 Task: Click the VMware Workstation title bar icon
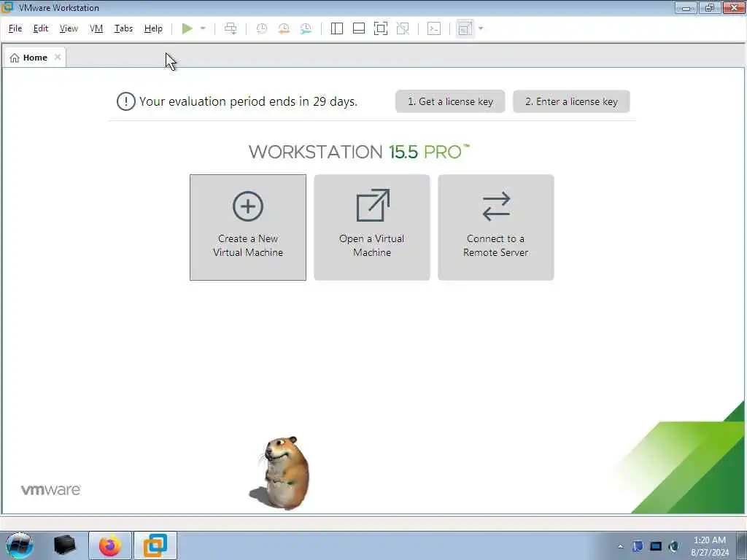(7, 7)
